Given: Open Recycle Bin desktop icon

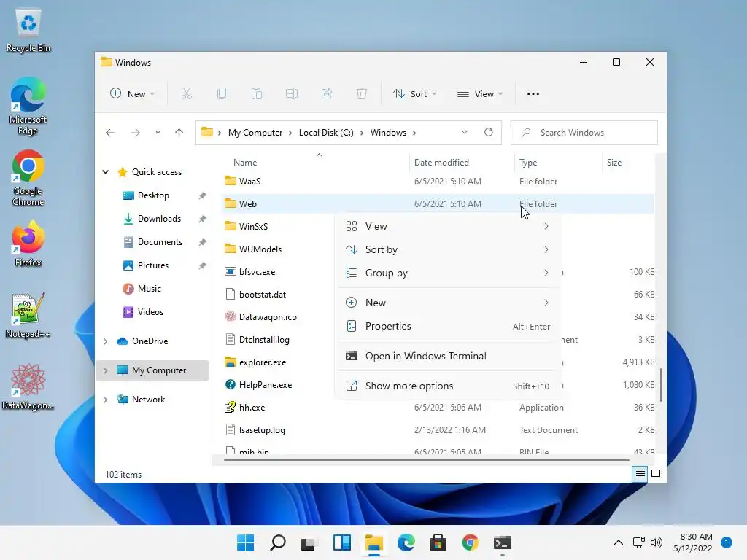Looking at the screenshot, I should coord(28,31).
